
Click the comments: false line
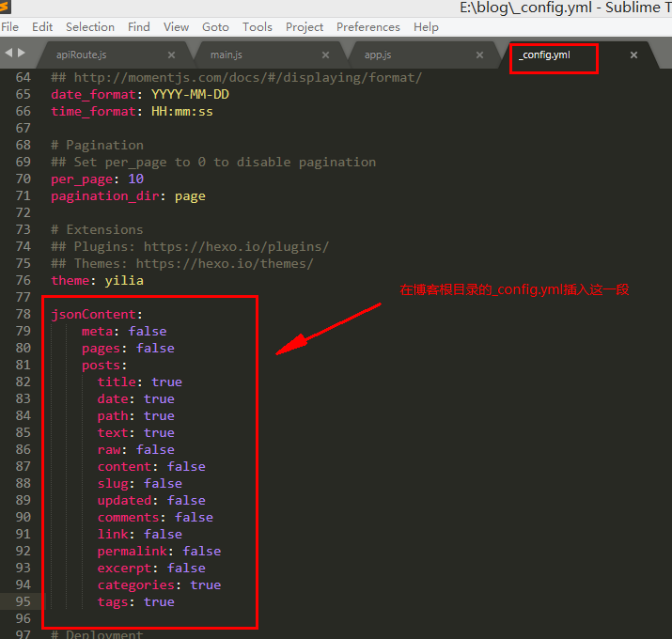[x=155, y=517]
